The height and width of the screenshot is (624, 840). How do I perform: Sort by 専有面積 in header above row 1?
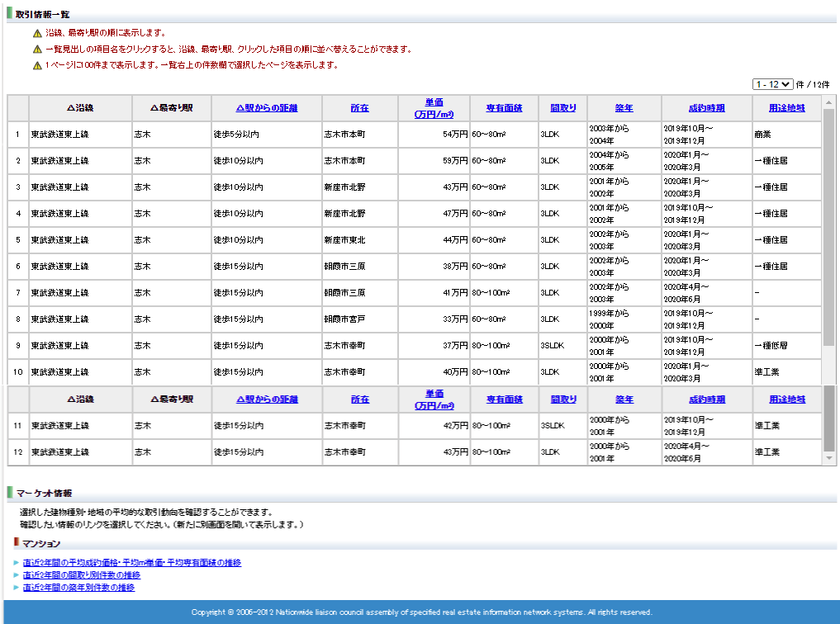[x=504, y=107]
